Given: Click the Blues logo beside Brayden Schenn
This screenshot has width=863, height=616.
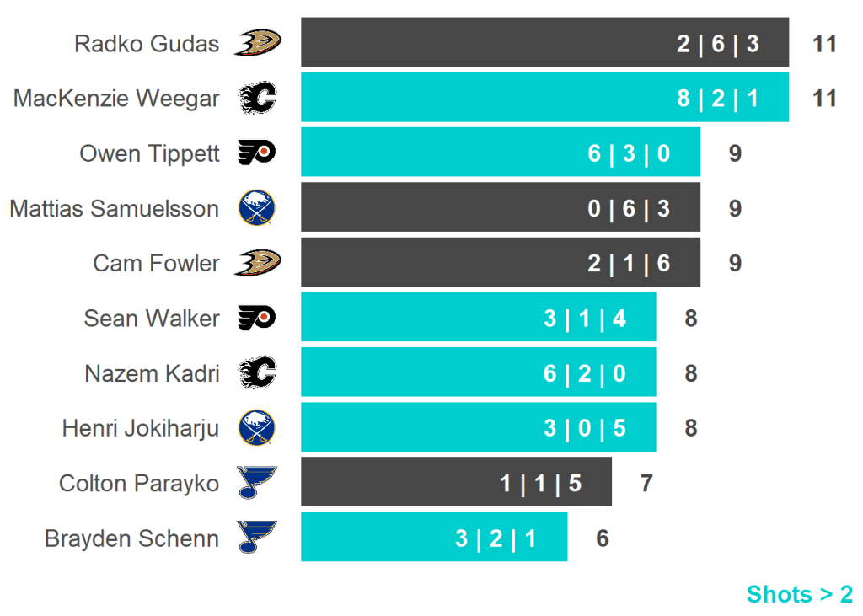Looking at the screenshot, I should click(x=257, y=538).
